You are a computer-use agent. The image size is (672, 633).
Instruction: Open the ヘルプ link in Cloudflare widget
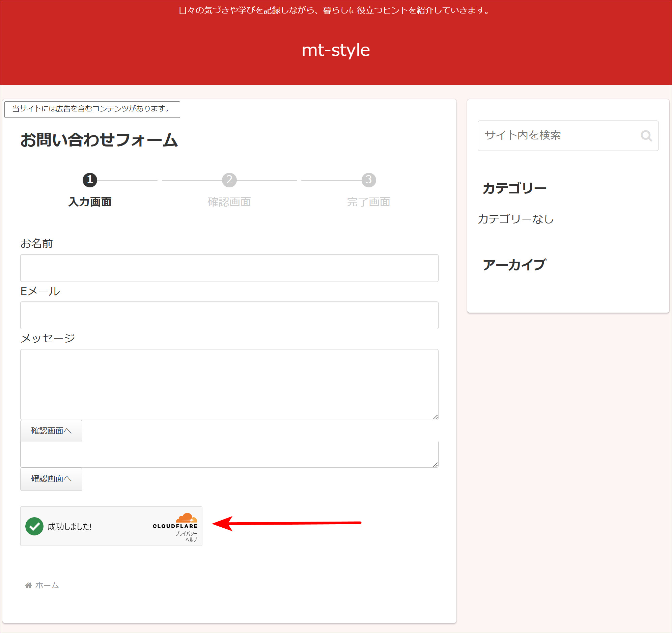[191, 539]
